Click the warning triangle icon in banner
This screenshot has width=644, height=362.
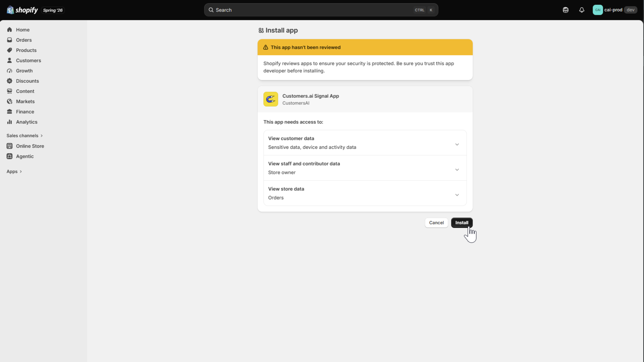click(x=266, y=47)
